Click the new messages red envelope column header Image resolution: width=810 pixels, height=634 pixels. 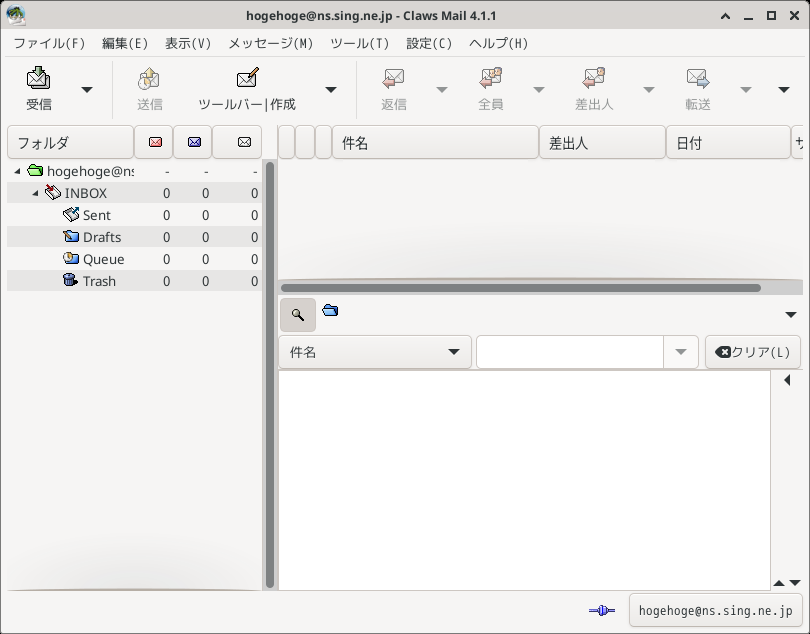coord(154,142)
